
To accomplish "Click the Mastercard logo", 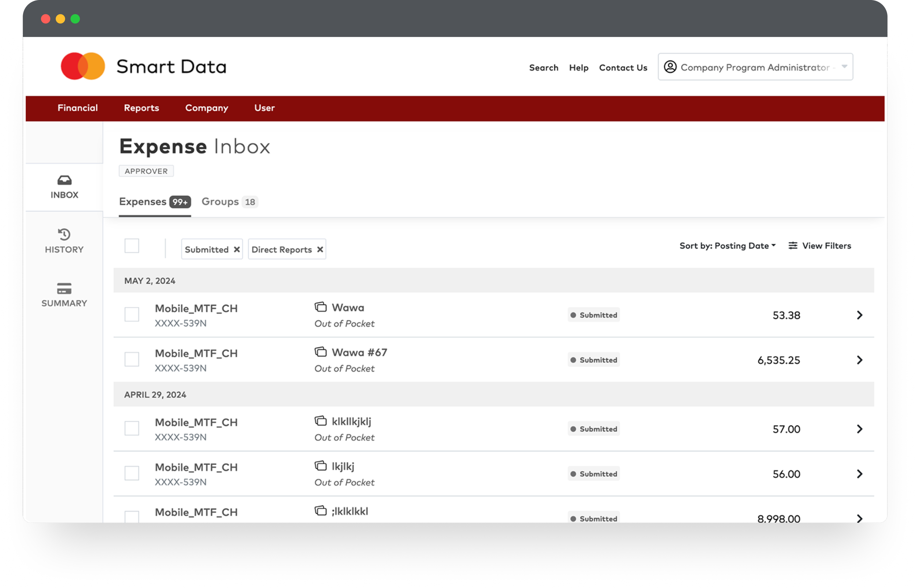I will coord(83,67).
